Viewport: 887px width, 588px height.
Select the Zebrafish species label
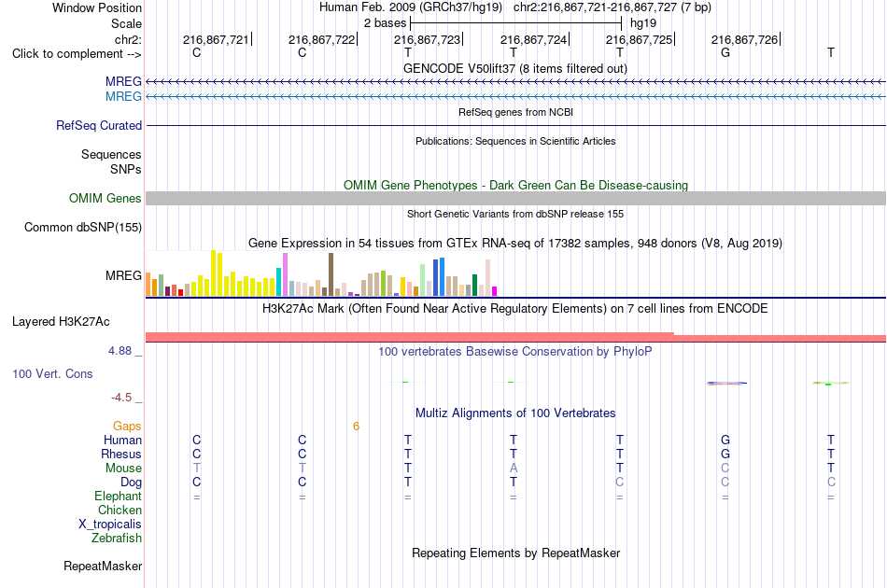117,538
